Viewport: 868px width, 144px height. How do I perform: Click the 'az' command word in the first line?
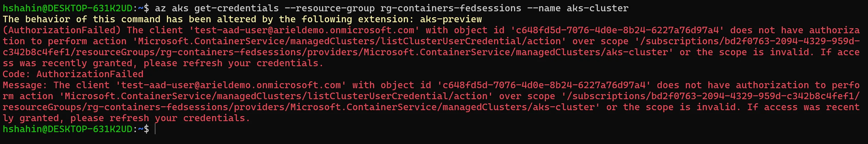tap(160, 8)
